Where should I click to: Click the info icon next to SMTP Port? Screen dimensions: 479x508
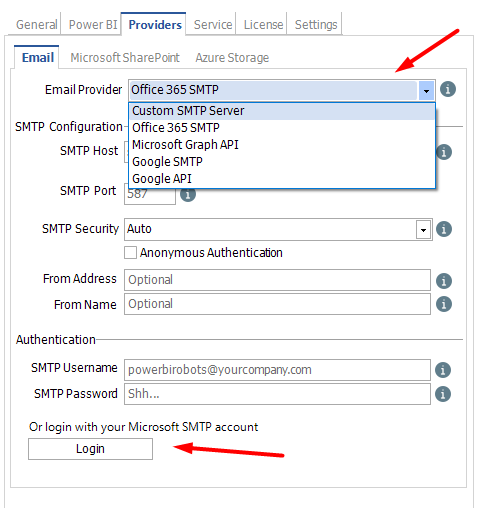click(x=188, y=195)
